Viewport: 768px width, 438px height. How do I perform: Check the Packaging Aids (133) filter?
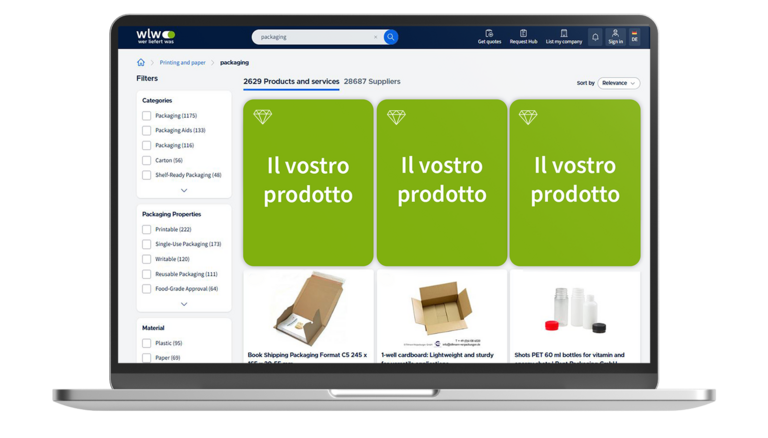(x=147, y=130)
